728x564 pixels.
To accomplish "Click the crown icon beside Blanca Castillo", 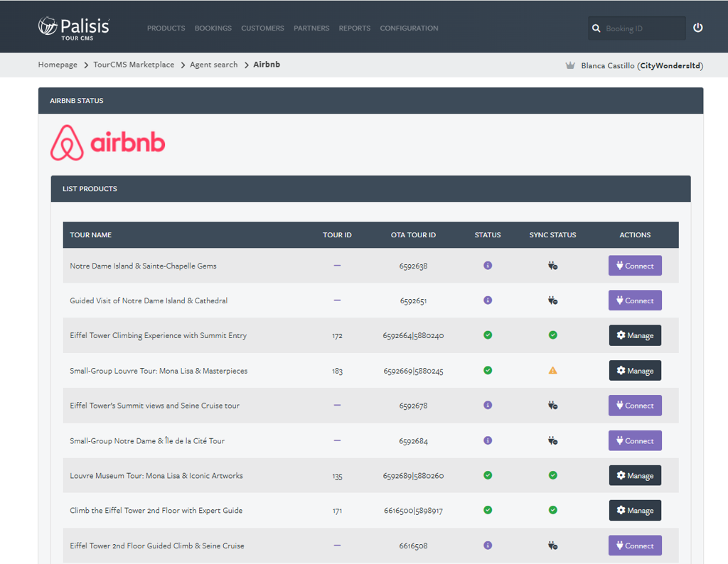I will pos(570,65).
